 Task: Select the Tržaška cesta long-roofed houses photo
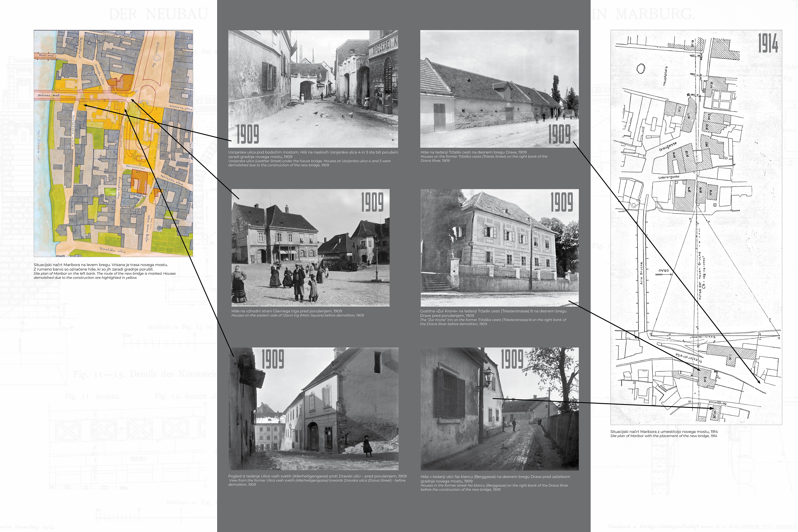tap(499, 89)
